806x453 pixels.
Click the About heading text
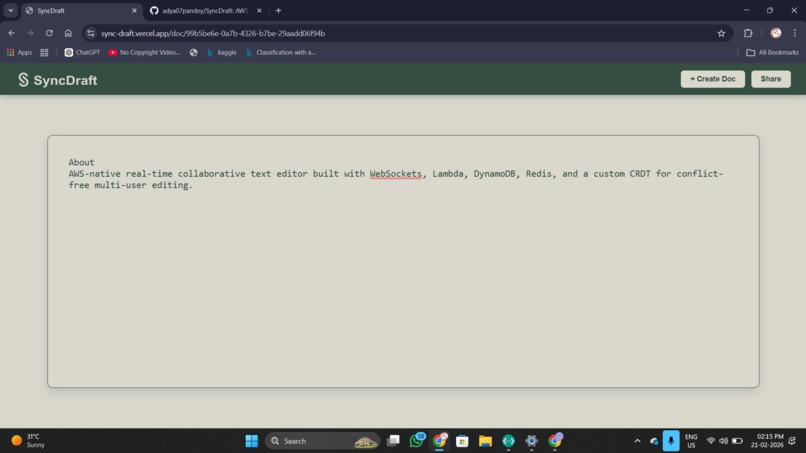coord(81,162)
